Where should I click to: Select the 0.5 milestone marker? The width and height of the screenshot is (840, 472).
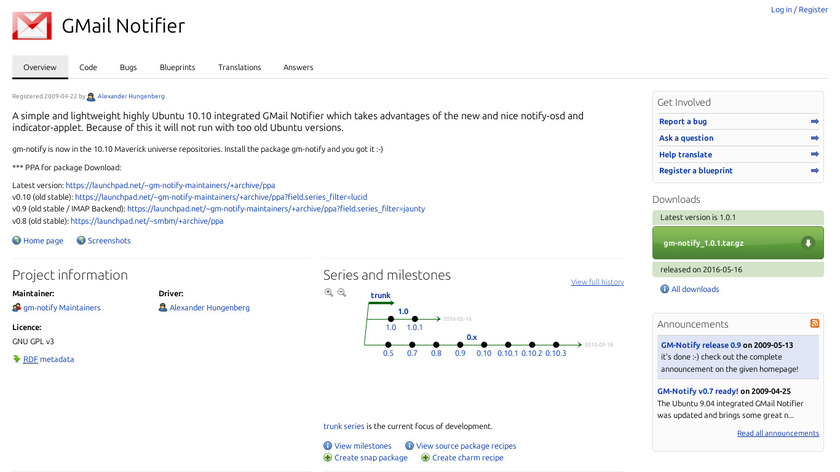pyautogui.click(x=388, y=344)
